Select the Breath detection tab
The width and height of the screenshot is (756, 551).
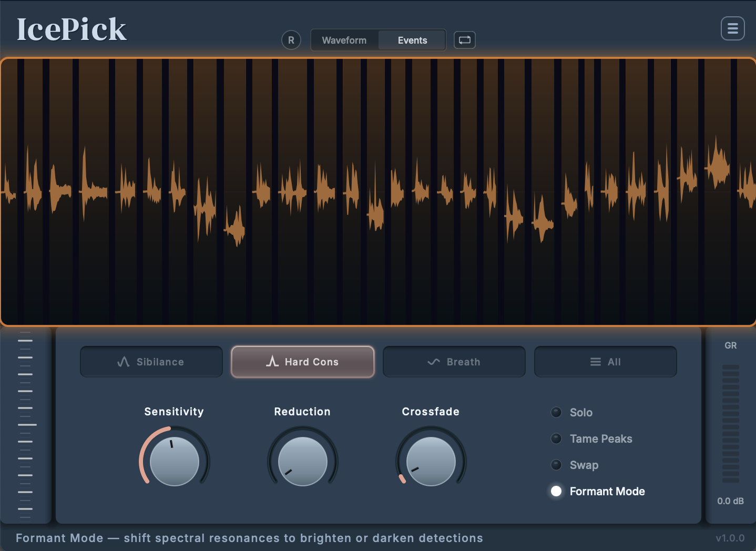454,362
